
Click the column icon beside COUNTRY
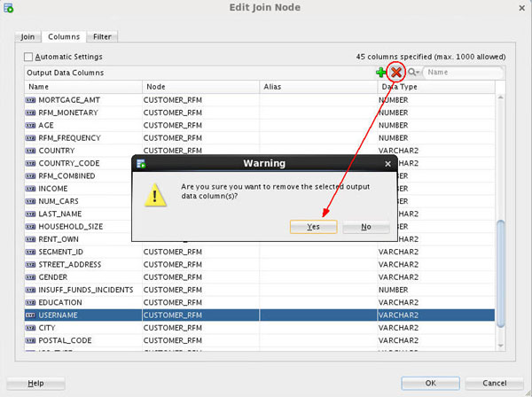click(x=30, y=151)
